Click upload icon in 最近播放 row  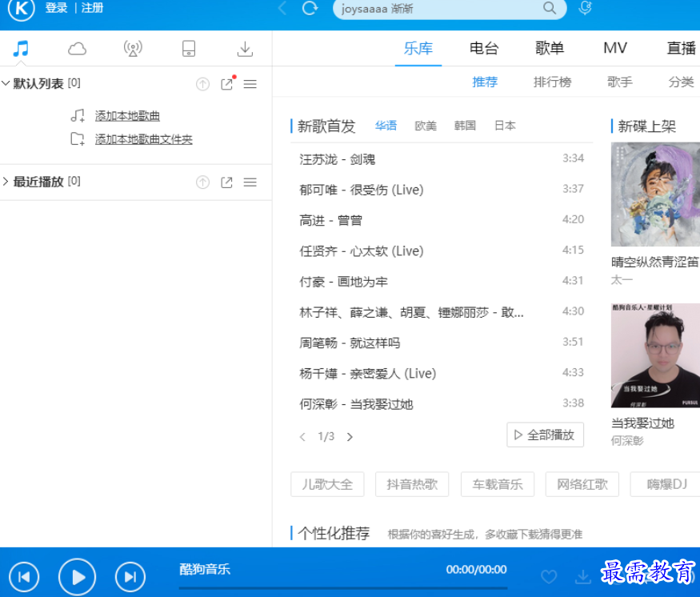[202, 182]
